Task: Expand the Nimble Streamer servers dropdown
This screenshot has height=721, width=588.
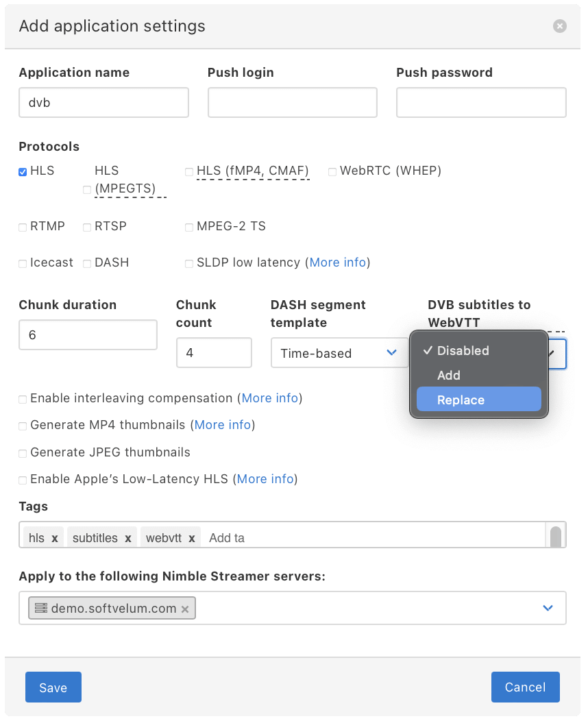Action: click(x=547, y=608)
